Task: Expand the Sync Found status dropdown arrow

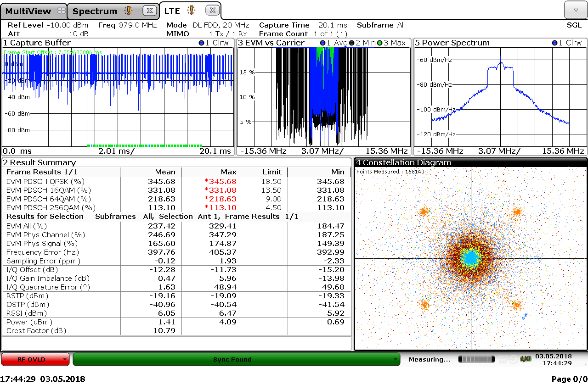Action: 396,359
